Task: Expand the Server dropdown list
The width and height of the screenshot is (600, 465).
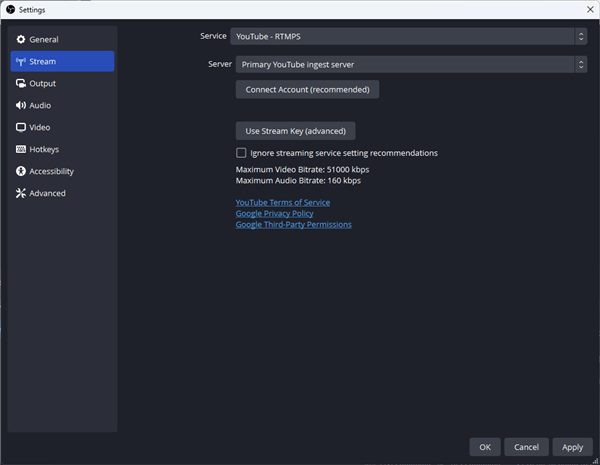Action: (x=410, y=65)
